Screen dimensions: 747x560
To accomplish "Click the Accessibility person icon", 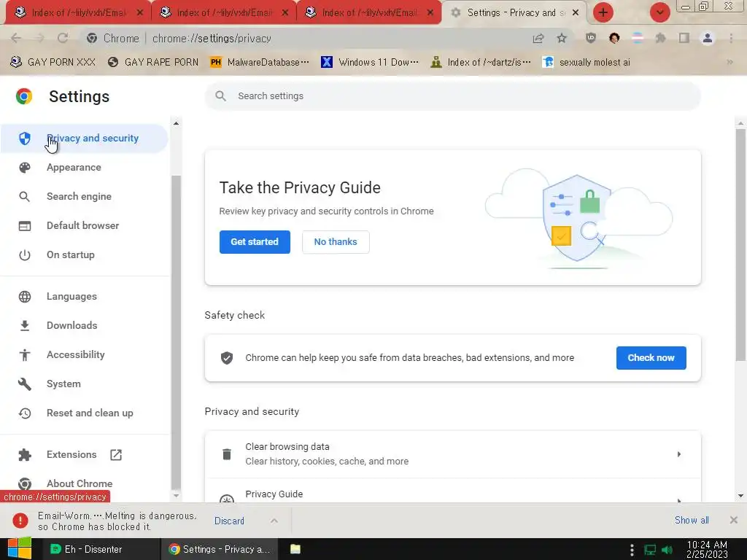I will (x=25, y=355).
